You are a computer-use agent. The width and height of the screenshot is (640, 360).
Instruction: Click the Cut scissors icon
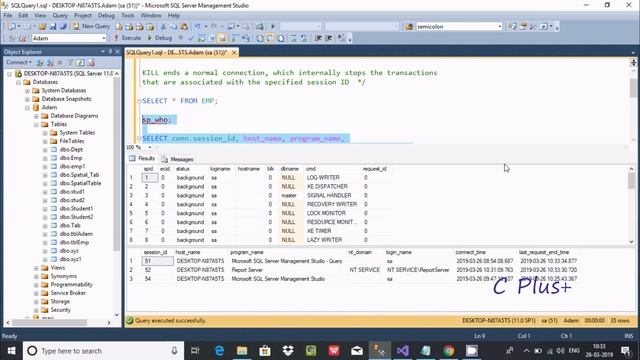pyautogui.click(x=163, y=27)
